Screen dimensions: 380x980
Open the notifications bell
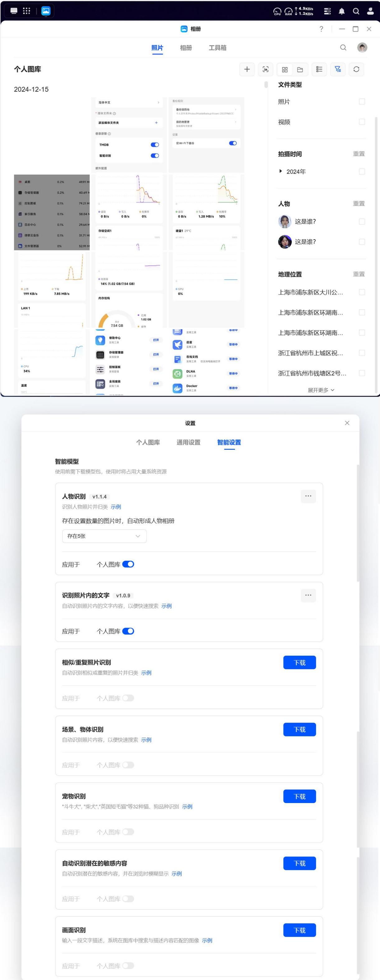coord(342,11)
